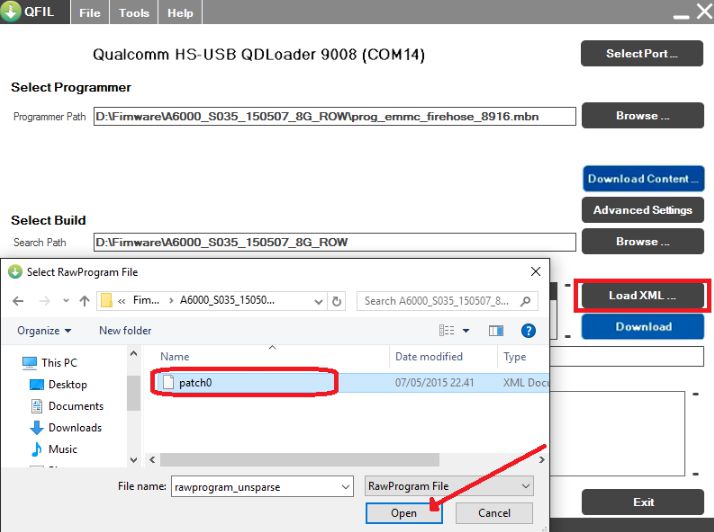The width and height of the screenshot is (714, 532).
Task: Expand the File name dropdown arrow
Action: pyautogui.click(x=346, y=487)
